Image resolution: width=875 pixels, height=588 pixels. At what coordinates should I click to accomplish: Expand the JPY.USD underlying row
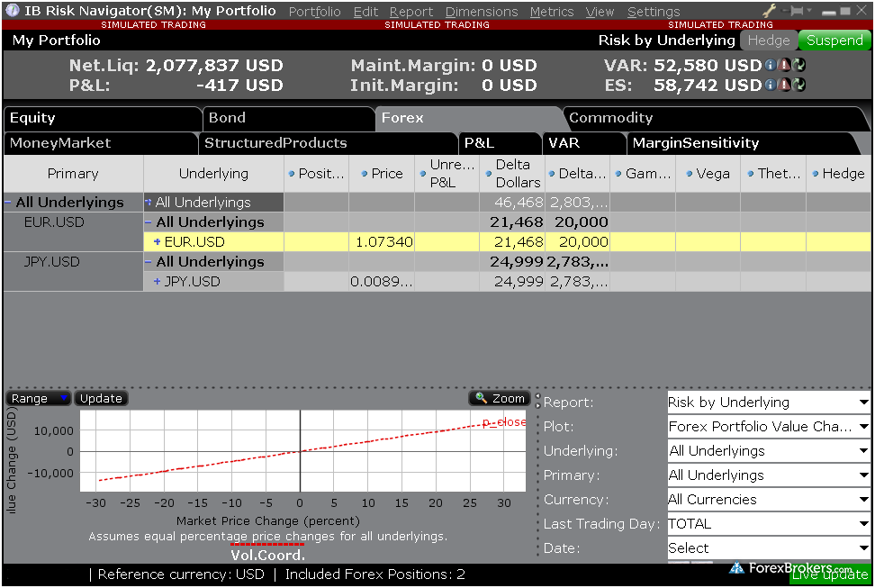(x=158, y=282)
